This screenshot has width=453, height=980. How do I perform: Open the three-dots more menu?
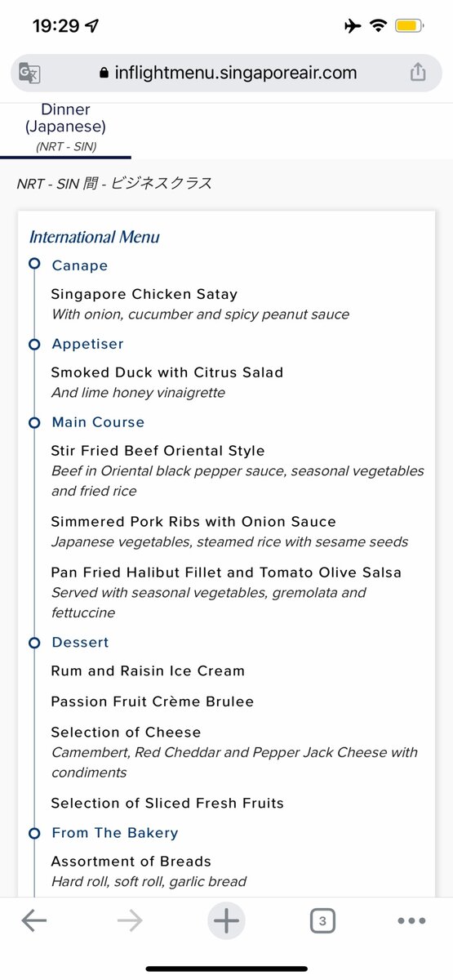pos(411,921)
